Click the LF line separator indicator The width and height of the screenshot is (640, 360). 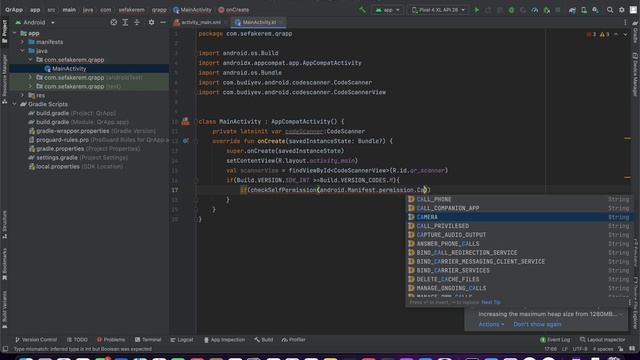[564, 349]
